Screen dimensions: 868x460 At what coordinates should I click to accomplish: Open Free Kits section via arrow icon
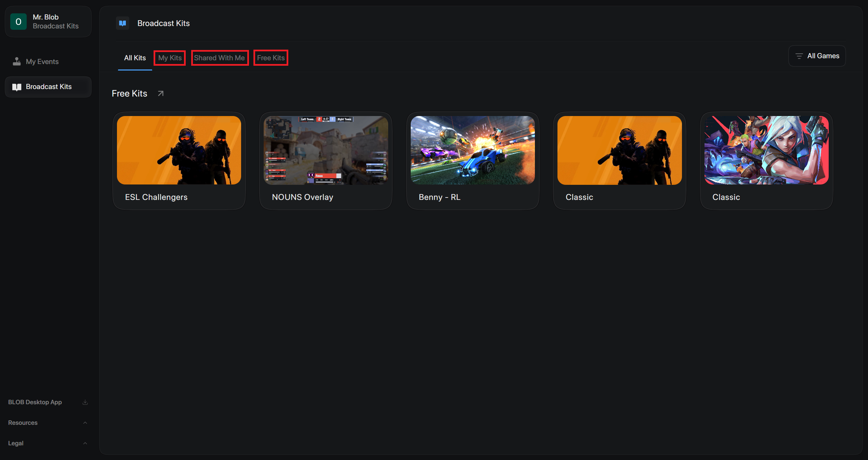tap(160, 93)
